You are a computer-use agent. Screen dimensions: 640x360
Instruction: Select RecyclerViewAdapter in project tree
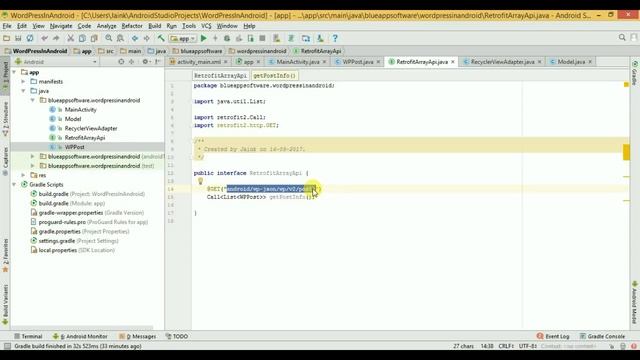(x=91, y=129)
